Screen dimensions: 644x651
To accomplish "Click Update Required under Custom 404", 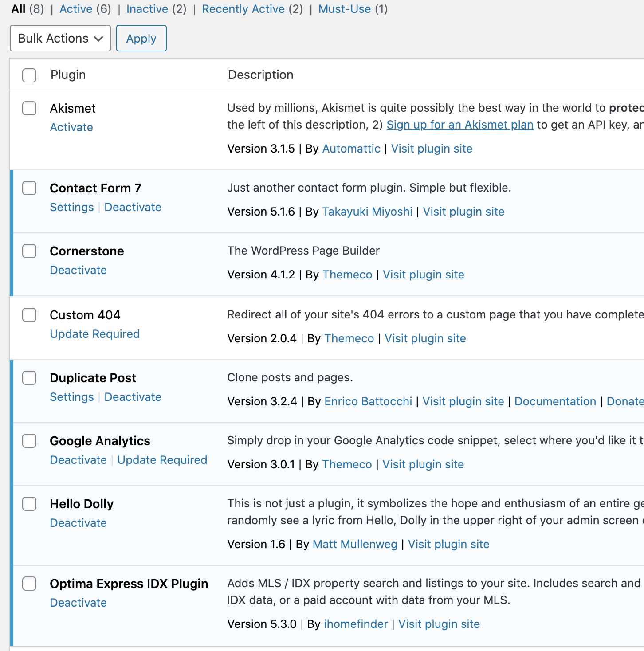I will pyautogui.click(x=94, y=334).
